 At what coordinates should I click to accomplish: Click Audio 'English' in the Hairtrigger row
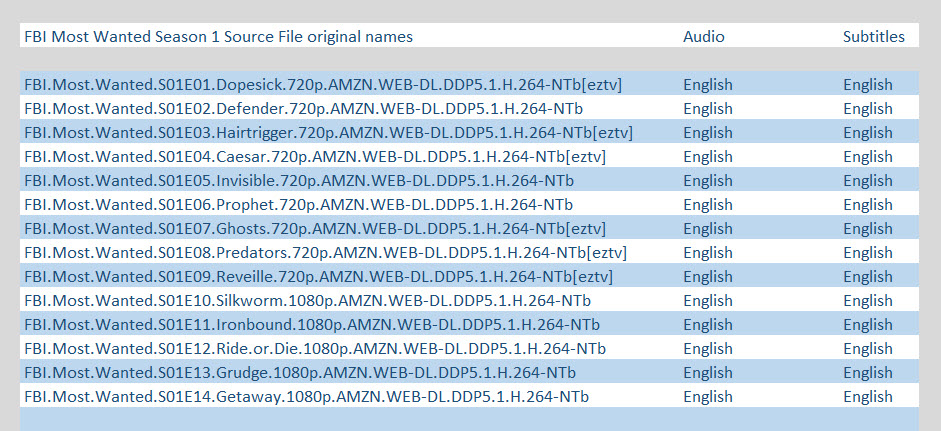tap(708, 133)
